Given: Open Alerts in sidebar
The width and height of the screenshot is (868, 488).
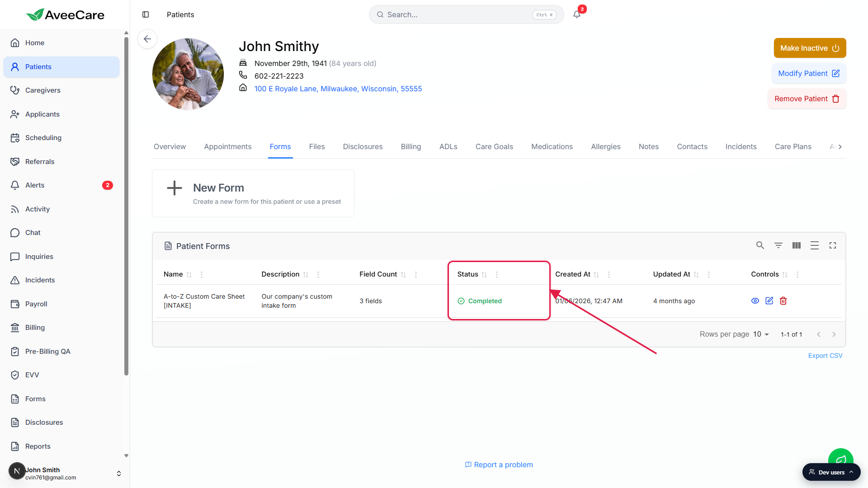Looking at the screenshot, I should click(x=61, y=185).
